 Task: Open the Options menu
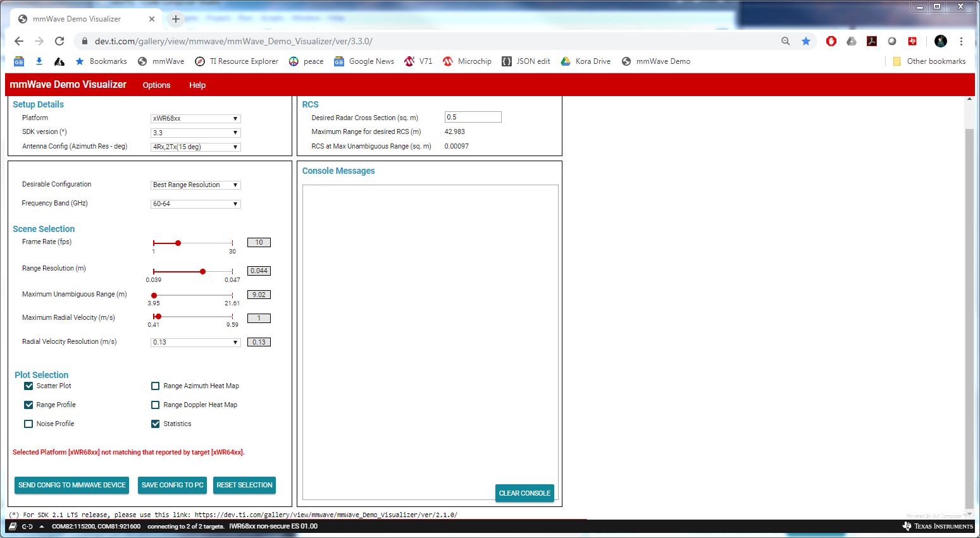point(156,85)
